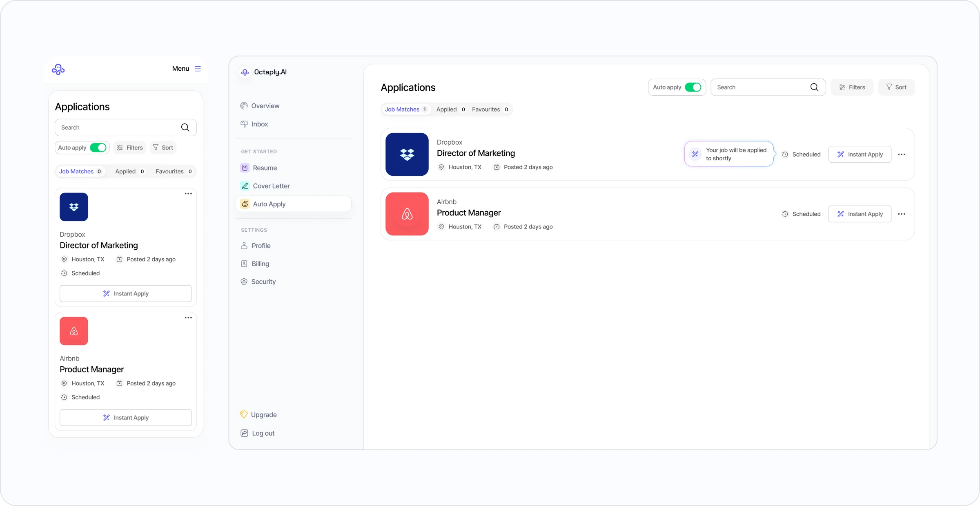Screen dimensions: 980x506
Task: Open the Sort options in the desktop header
Action: pyautogui.click(x=896, y=87)
